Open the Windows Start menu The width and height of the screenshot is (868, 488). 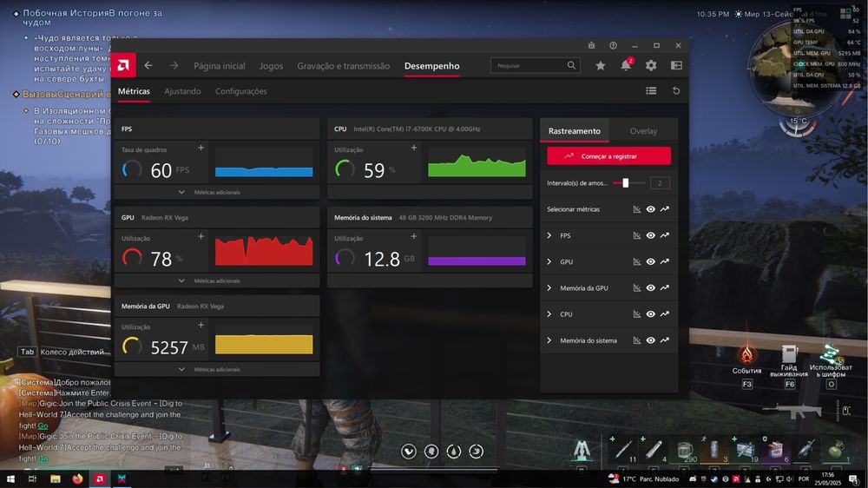point(10,478)
